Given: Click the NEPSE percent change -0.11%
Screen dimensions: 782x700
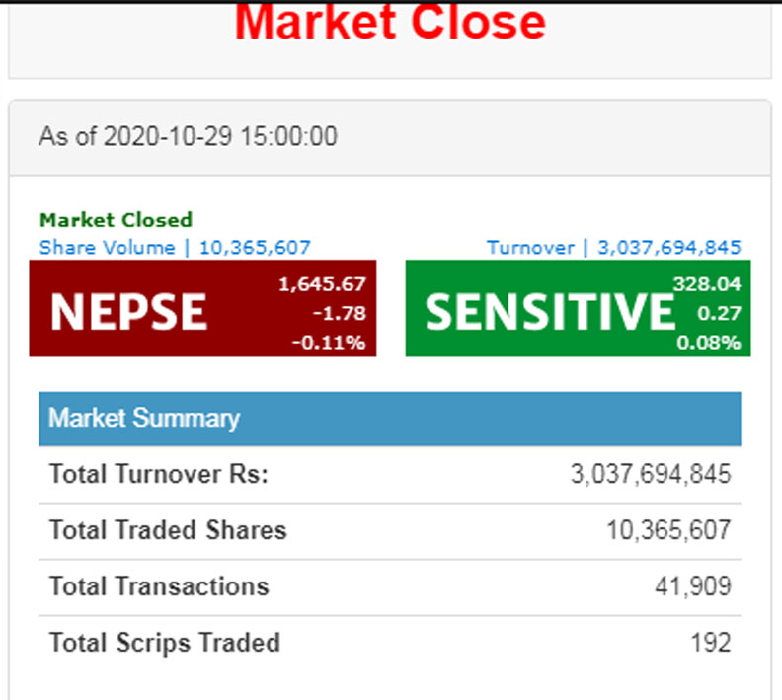Looking at the screenshot, I should 328,343.
